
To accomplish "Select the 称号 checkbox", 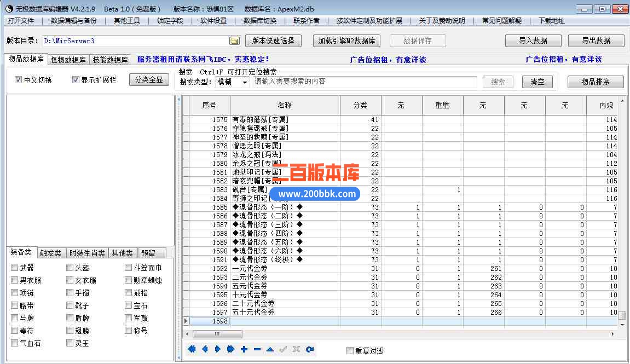I will click(x=128, y=330).
